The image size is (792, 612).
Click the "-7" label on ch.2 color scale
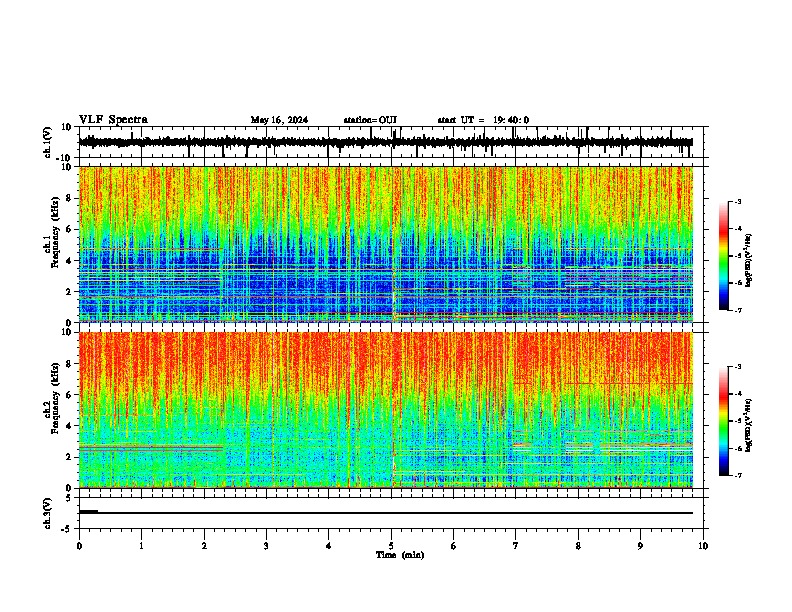coord(737,475)
